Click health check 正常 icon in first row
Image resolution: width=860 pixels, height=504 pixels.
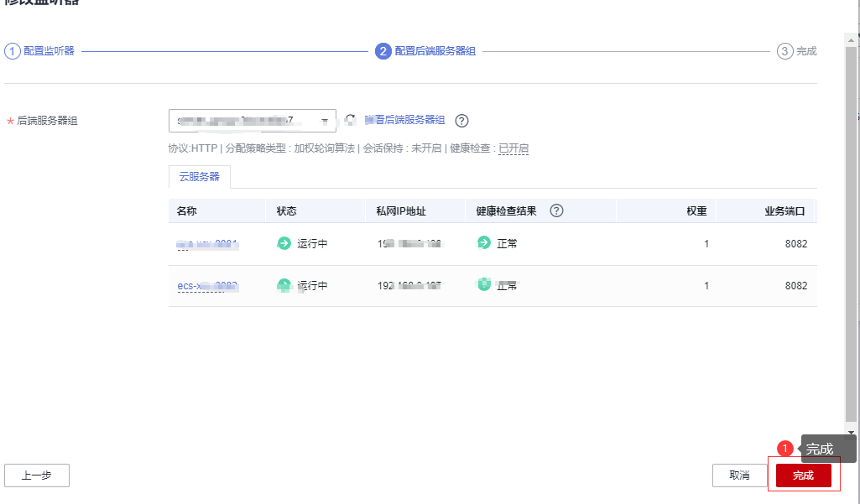coord(484,243)
